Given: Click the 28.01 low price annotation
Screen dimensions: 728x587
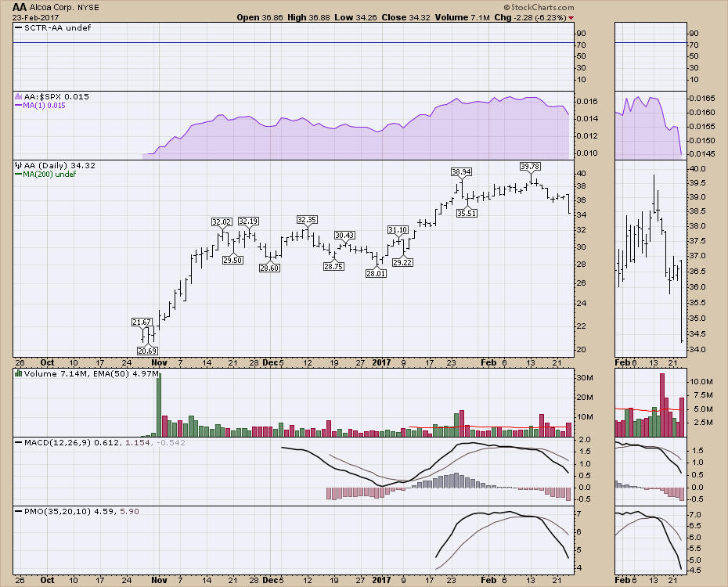Looking at the screenshot, I should (x=376, y=273).
